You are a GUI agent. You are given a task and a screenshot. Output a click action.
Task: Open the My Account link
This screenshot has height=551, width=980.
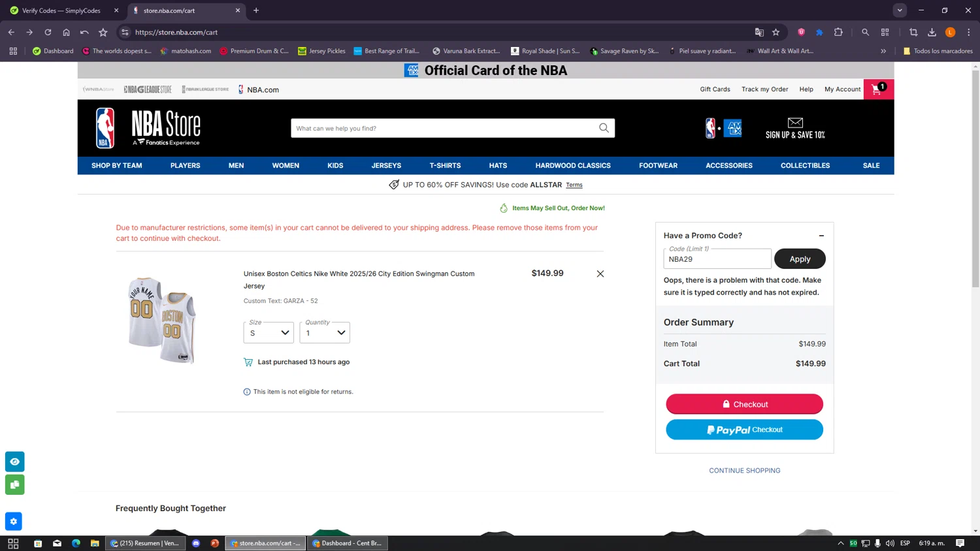[842, 89]
